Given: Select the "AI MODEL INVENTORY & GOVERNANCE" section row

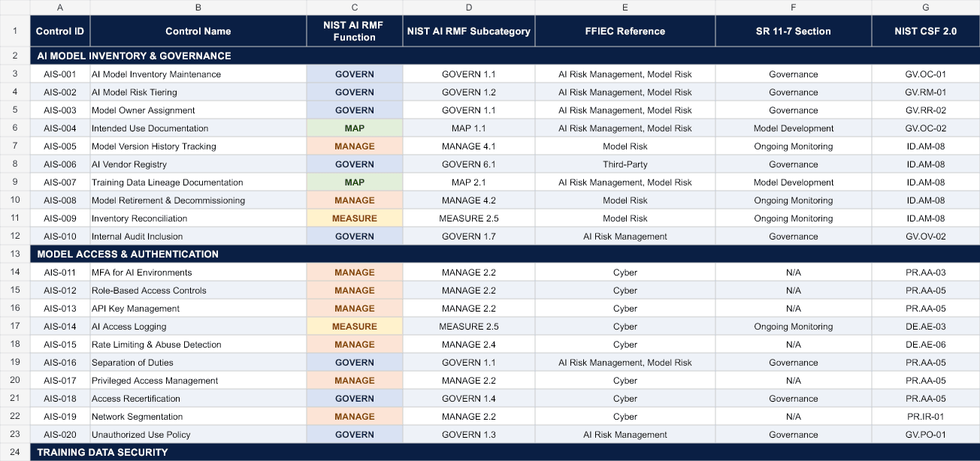Looking at the screenshot, I should tap(505, 56).
